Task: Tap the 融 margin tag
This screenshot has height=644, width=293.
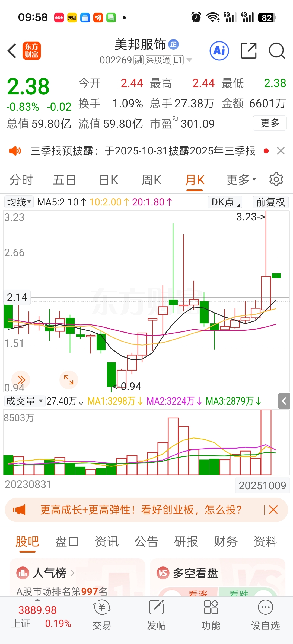Action: (139, 60)
